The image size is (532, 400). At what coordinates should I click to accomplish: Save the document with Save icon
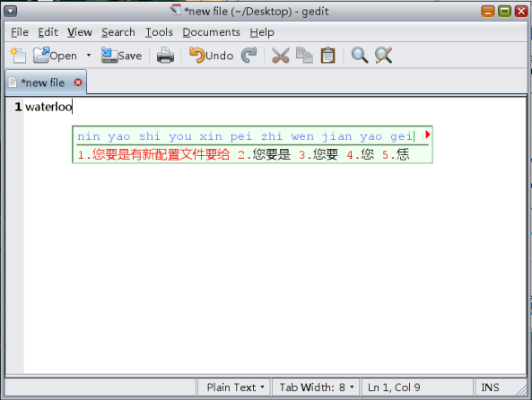(x=121, y=56)
